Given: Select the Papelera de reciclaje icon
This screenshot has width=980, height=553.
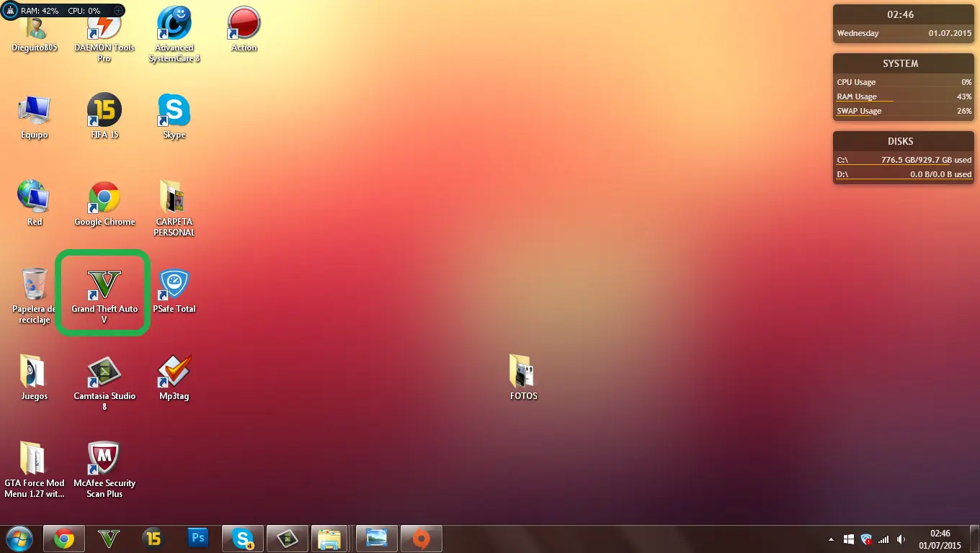Looking at the screenshot, I should tap(35, 296).
